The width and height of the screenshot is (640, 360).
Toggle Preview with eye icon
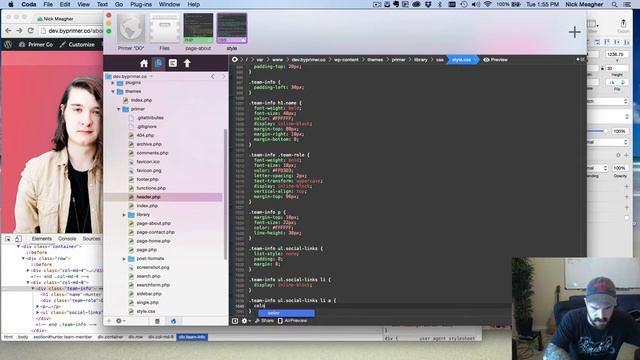point(495,60)
